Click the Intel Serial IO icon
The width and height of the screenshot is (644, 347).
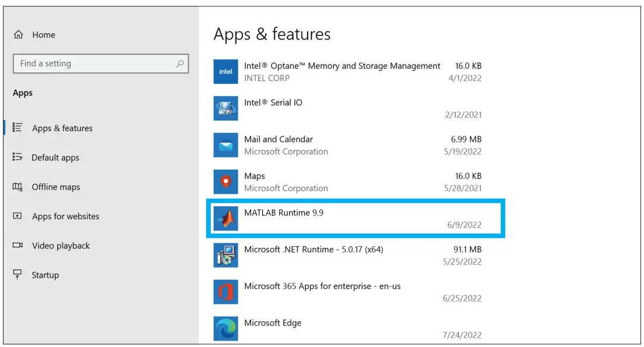click(226, 108)
